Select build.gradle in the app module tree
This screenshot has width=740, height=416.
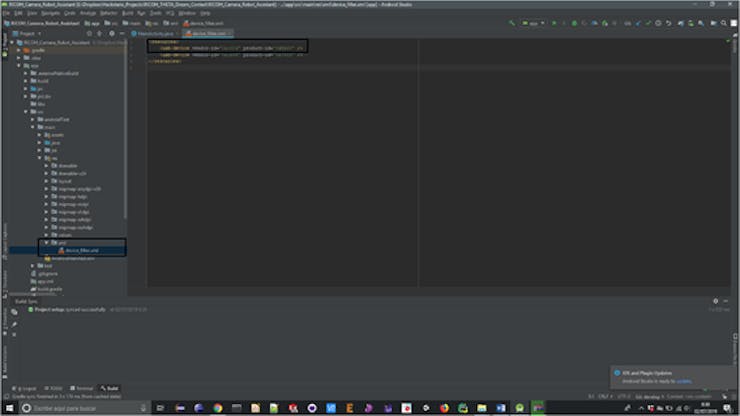pyautogui.click(x=46, y=289)
